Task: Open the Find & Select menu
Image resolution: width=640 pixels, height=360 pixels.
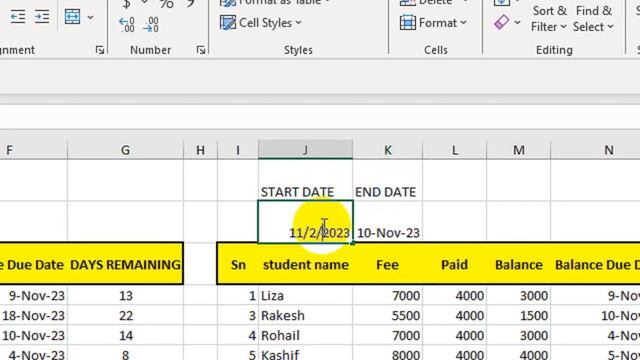Action: click(593, 19)
